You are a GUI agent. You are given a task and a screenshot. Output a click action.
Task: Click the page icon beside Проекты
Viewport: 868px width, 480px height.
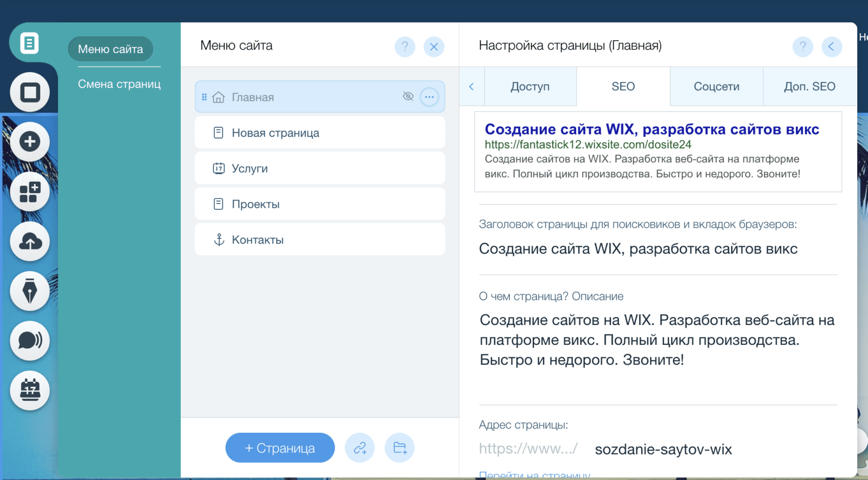(x=219, y=204)
